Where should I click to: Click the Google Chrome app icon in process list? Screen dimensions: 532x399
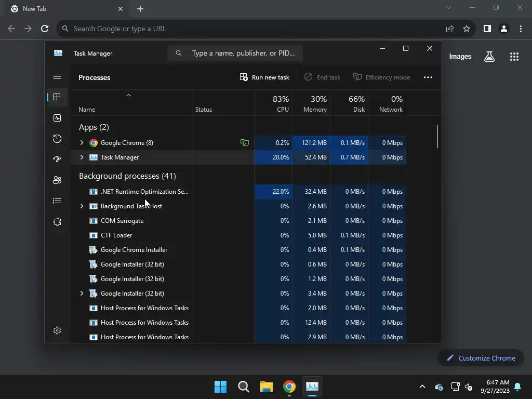click(94, 143)
